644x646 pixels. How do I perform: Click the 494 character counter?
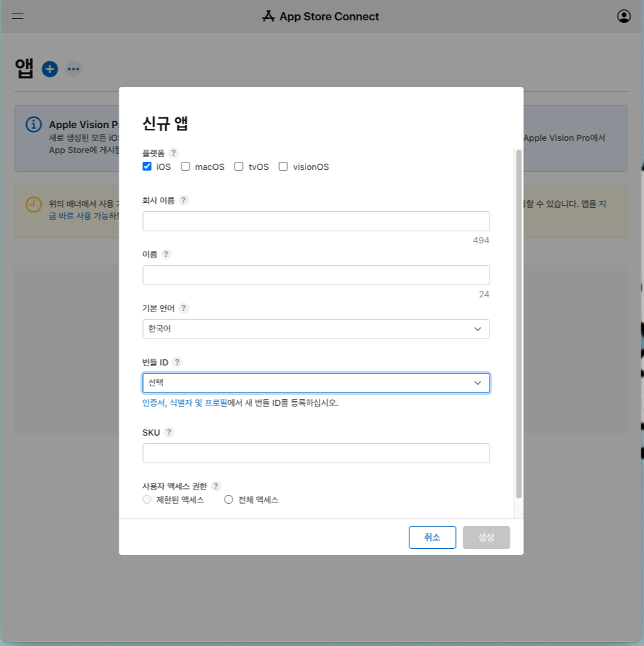[481, 240]
